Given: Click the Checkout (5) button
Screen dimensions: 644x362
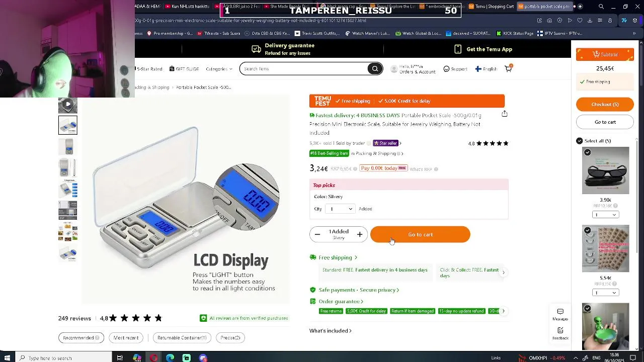Looking at the screenshot, I should click(605, 104).
